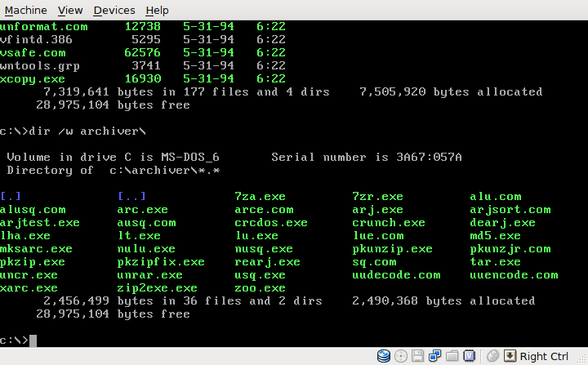The height and width of the screenshot is (365, 588).
Task: Click the ausq.com file name
Action: [x=146, y=223]
